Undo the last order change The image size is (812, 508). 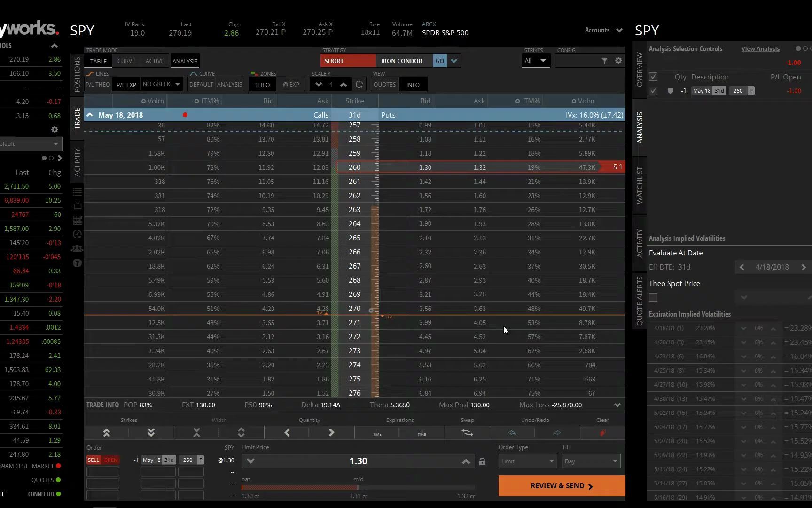point(512,433)
